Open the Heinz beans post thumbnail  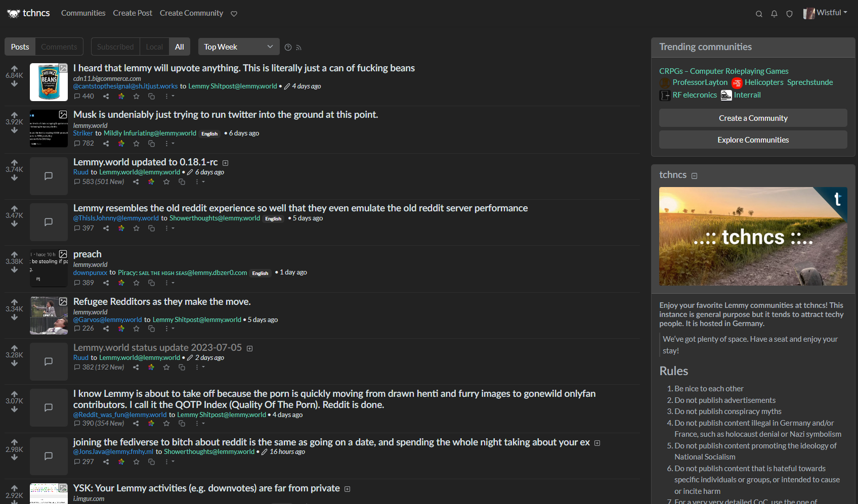coord(49,82)
